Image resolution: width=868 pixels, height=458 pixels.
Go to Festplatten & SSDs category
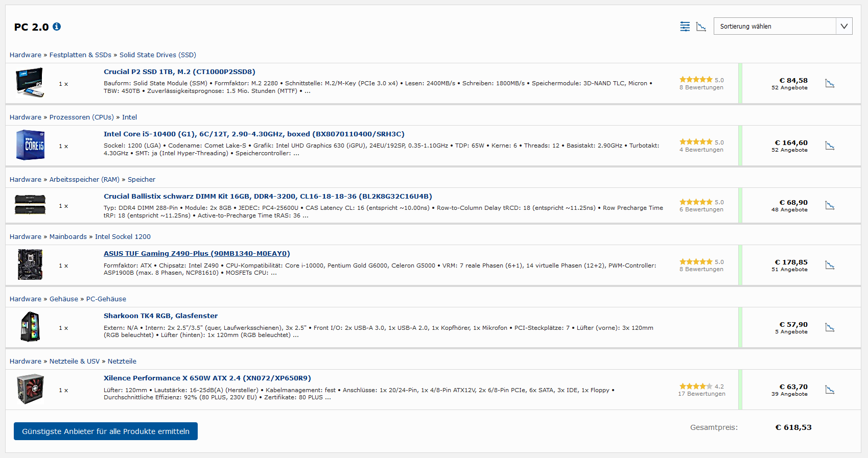(80, 55)
